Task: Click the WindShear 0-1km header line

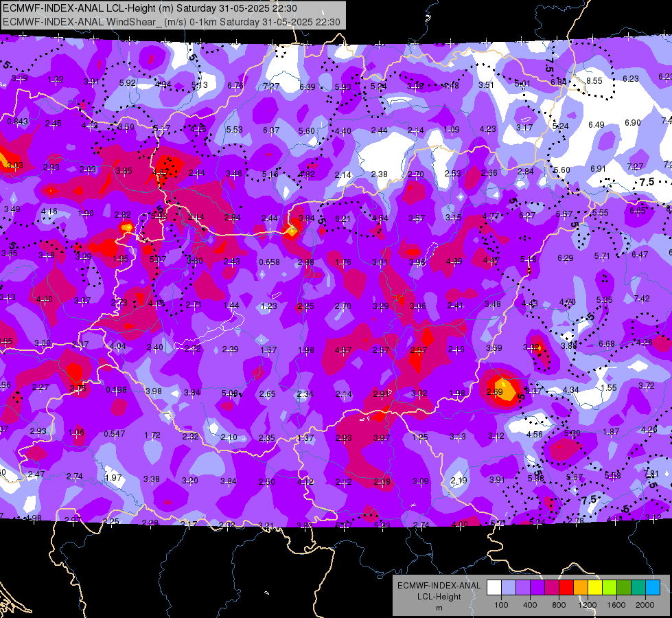Action: (x=172, y=22)
